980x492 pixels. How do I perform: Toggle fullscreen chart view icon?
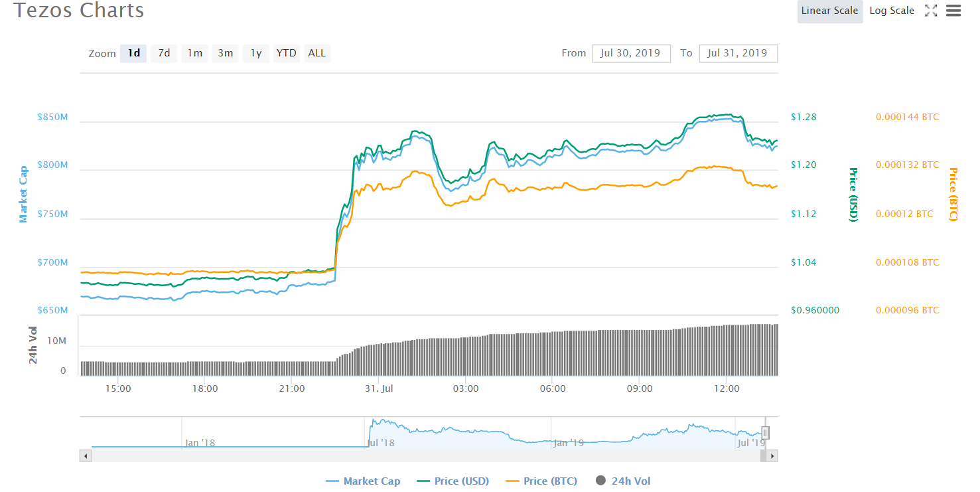[931, 11]
